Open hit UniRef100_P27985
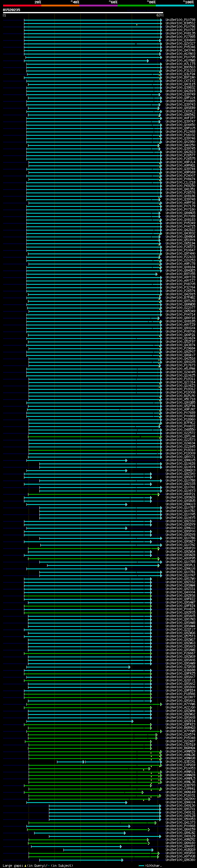The image size is (197, 868). point(180,37)
